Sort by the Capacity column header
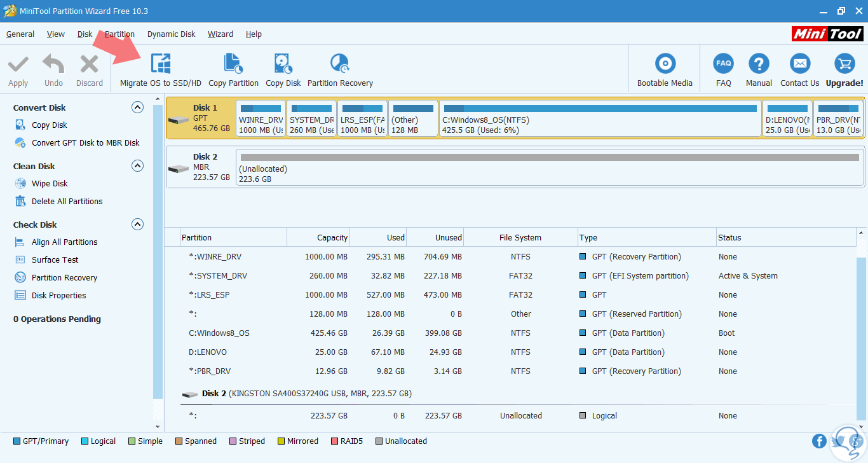The width and height of the screenshot is (868, 463). (x=318, y=238)
